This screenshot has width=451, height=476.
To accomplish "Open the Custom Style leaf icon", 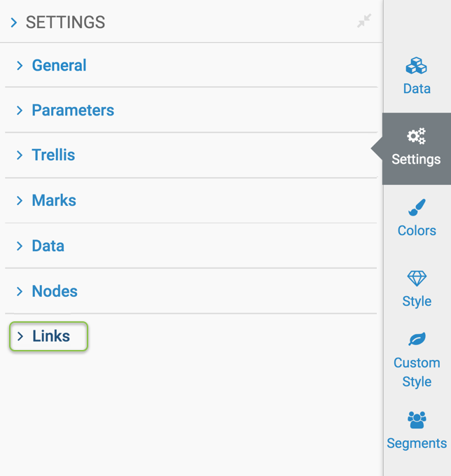I will coord(417,339).
